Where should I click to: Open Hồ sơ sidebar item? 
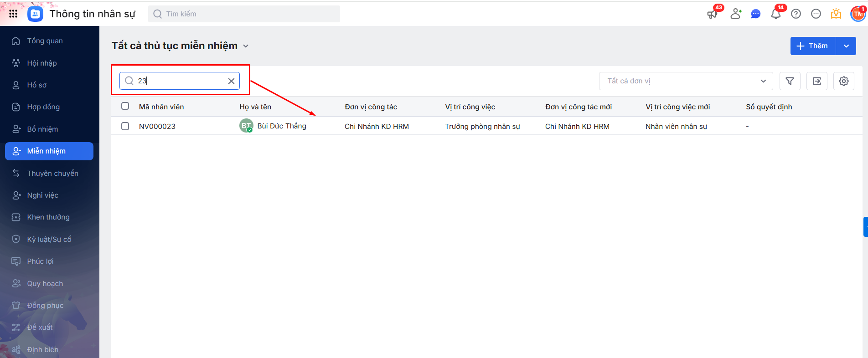tap(49, 85)
